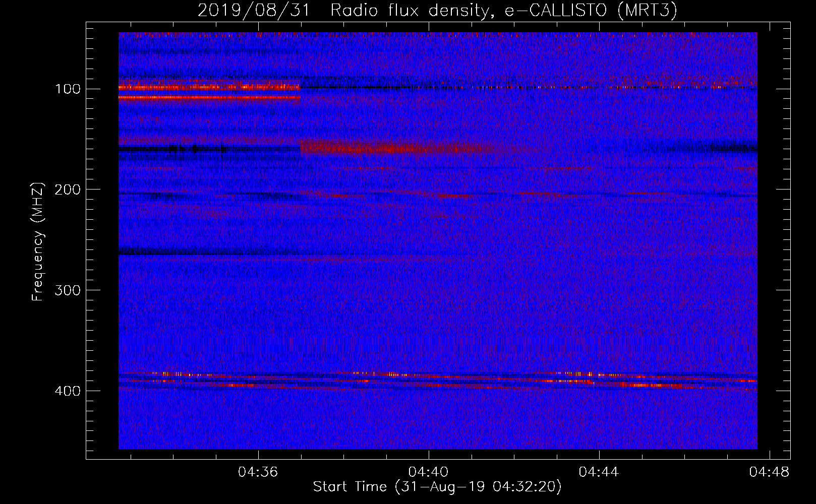The image size is (816, 504).
Task: Click the plot title 'Radio flux density, e-CALLISTO (MRT3)'
Action: pyautogui.click(x=504, y=10)
